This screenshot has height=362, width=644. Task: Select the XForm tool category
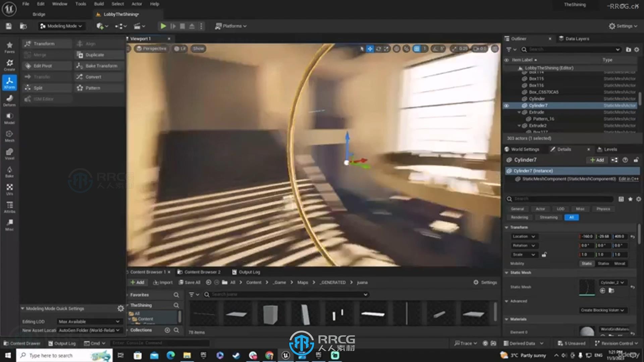9,82
